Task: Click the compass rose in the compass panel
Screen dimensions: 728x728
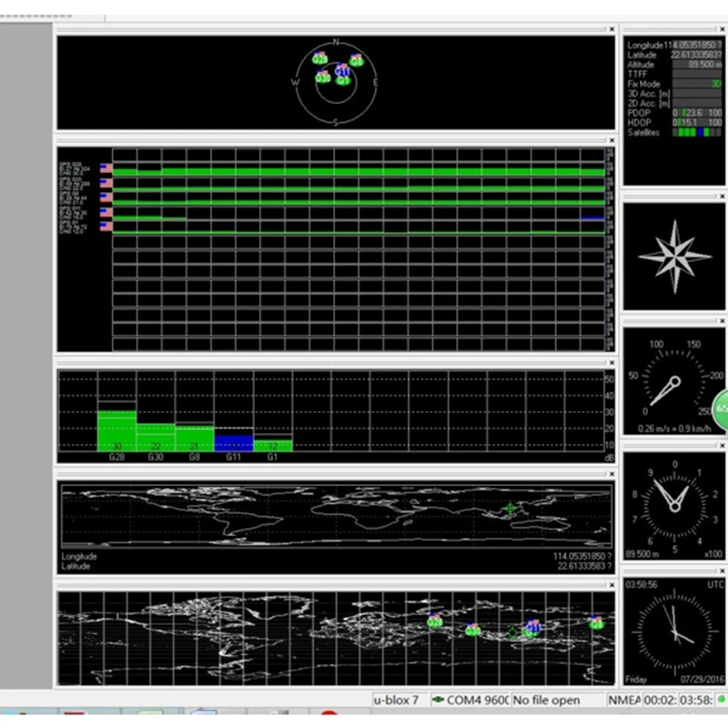Action: tap(674, 257)
